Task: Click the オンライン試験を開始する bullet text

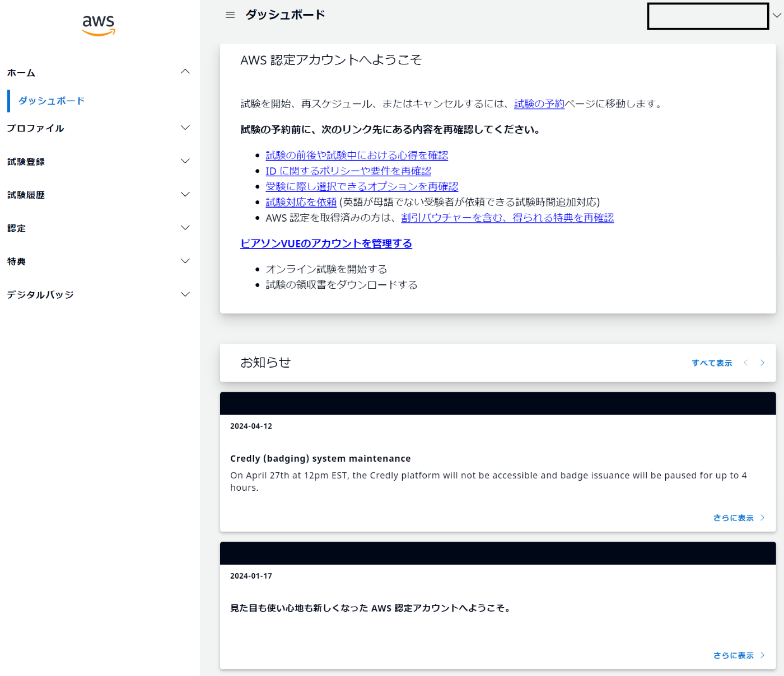Action: pyautogui.click(x=326, y=269)
